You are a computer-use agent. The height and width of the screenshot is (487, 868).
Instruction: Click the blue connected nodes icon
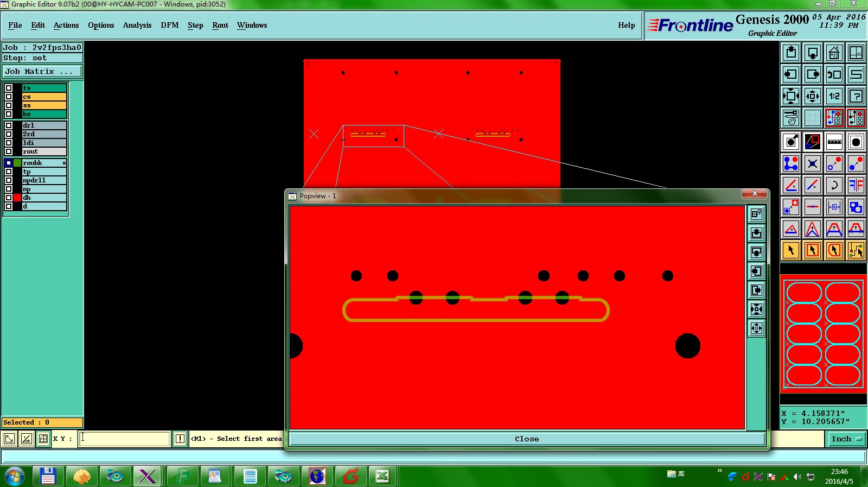(x=791, y=163)
